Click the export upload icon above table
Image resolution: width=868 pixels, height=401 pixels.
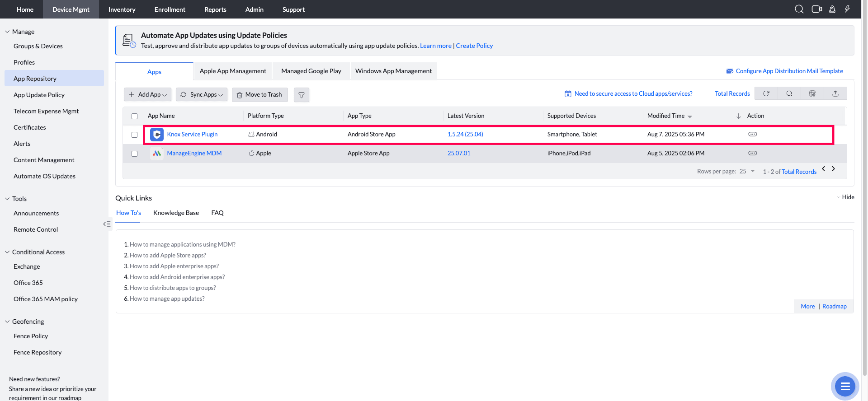(x=835, y=93)
